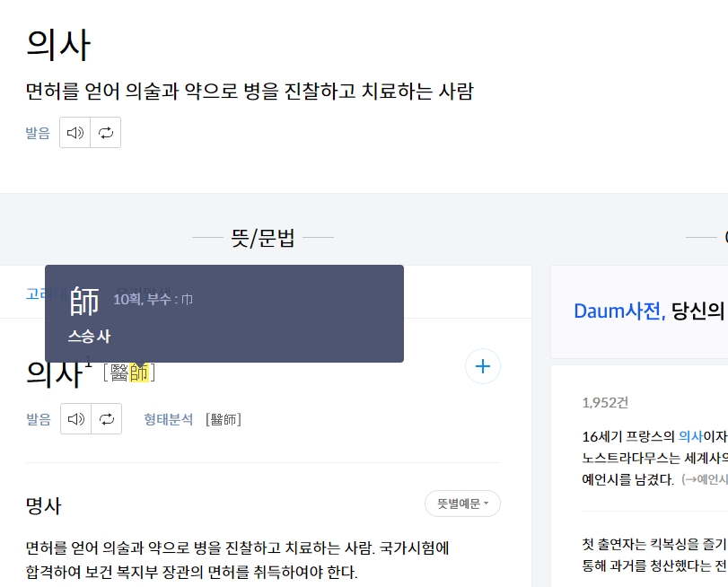Click the top definition starting 면허를 얻어
This screenshot has width=728, height=587.
(x=250, y=91)
